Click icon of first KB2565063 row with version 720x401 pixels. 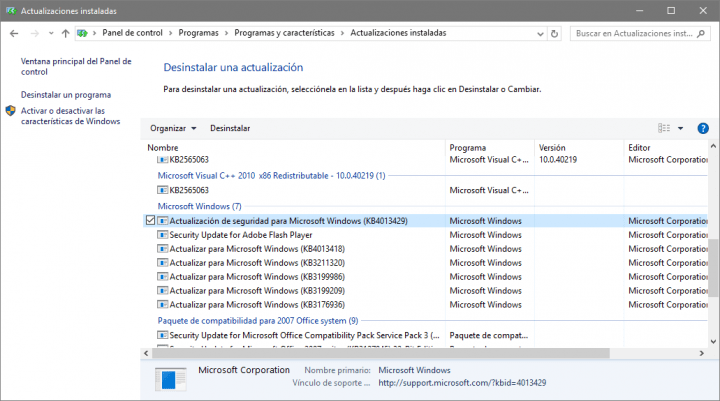[162, 159]
